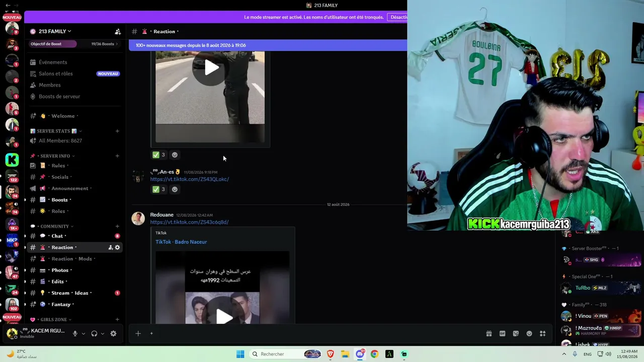Open the GIF picker
The image size is (644, 362).
(502, 333)
